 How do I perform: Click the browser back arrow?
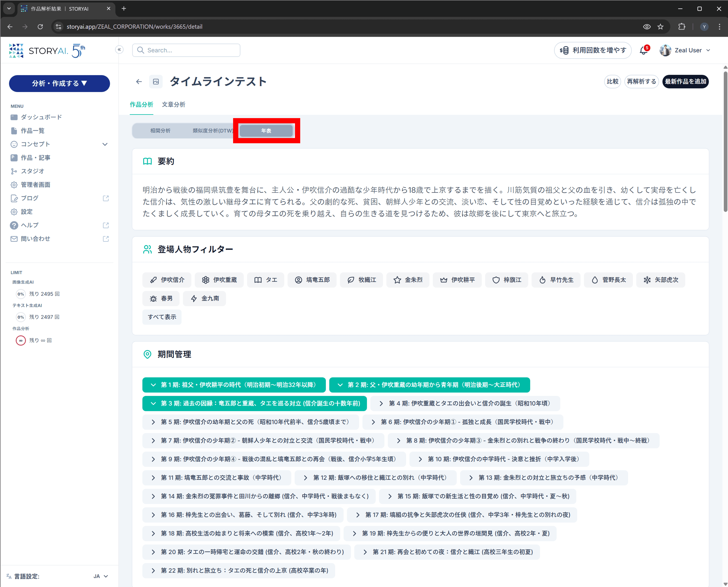coord(10,27)
